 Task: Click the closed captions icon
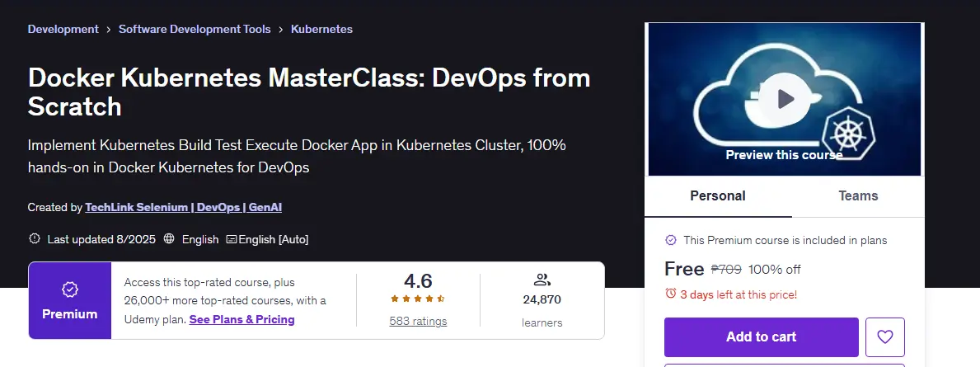pos(232,239)
